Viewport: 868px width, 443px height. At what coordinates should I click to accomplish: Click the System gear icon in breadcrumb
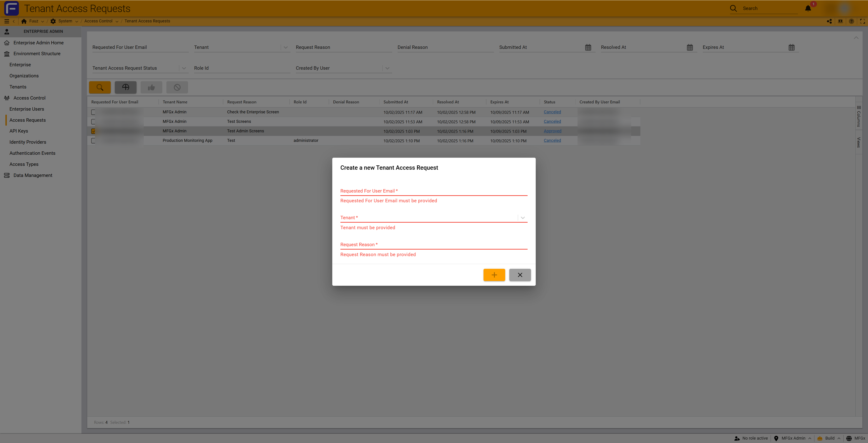click(x=53, y=21)
